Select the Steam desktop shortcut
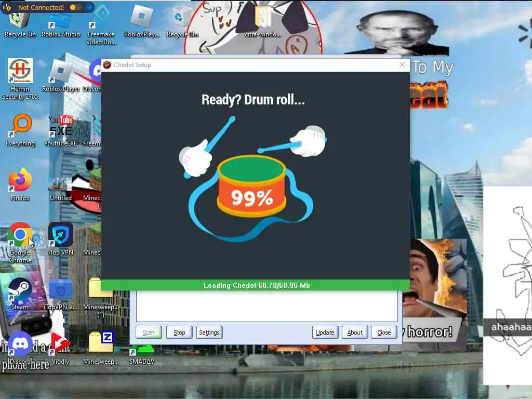This screenshot has height=399, width=532. point(20,294)
